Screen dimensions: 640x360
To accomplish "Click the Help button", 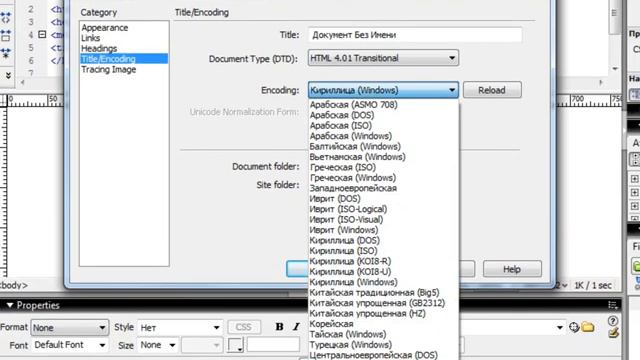I will 512,269.
